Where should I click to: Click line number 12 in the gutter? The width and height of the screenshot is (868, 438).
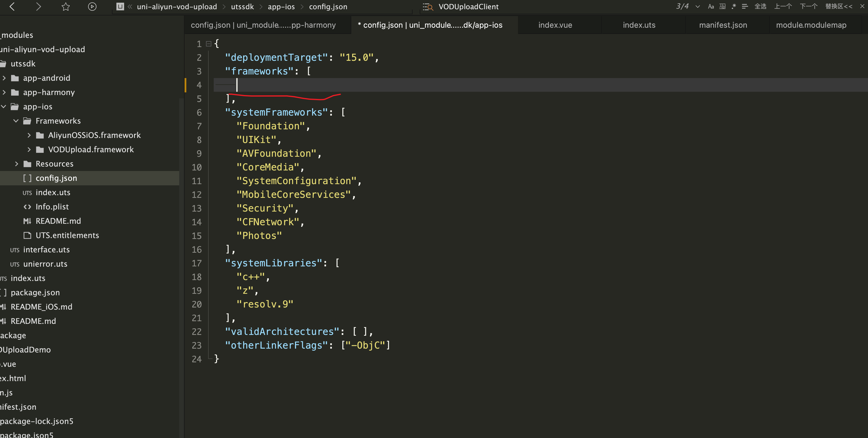coord(197,195)
